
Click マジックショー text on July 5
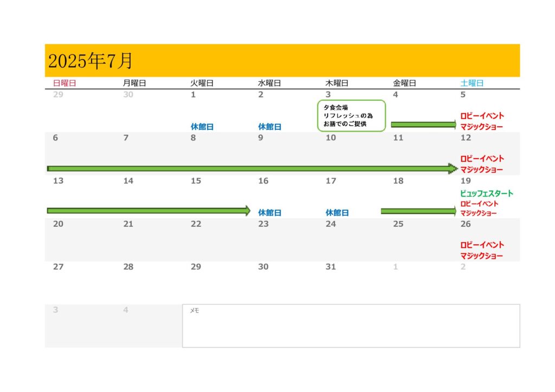481,127
